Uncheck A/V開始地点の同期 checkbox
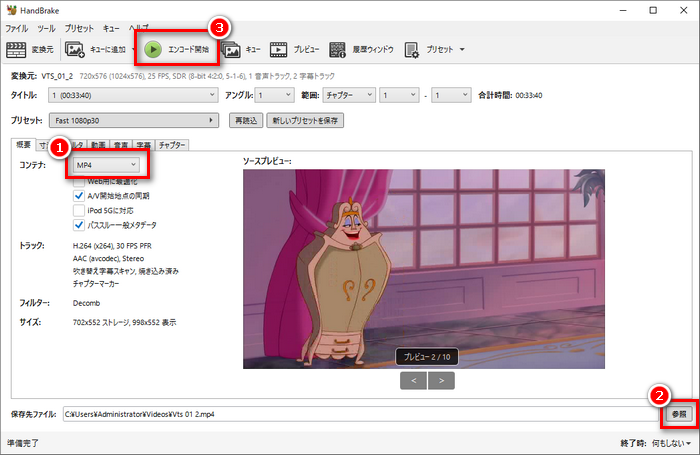The image size is (700, 455). click(x=79, y=196)
